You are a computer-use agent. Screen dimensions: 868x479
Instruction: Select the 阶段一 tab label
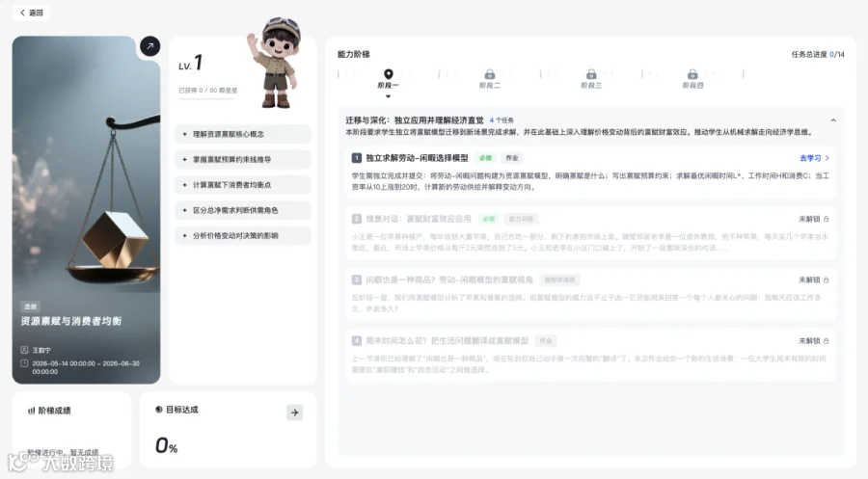click(388, 85)
